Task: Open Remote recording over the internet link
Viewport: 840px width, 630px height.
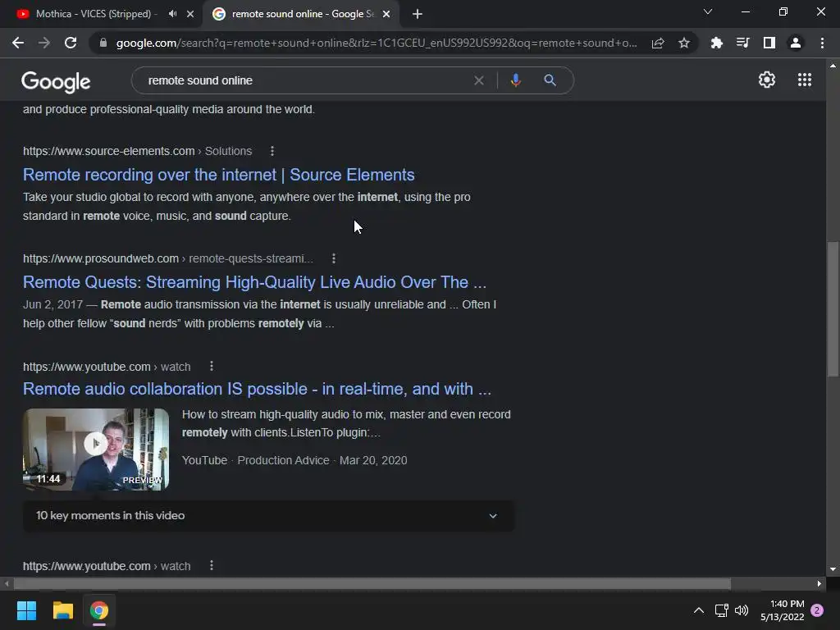Action: click(x=218, y=175)
